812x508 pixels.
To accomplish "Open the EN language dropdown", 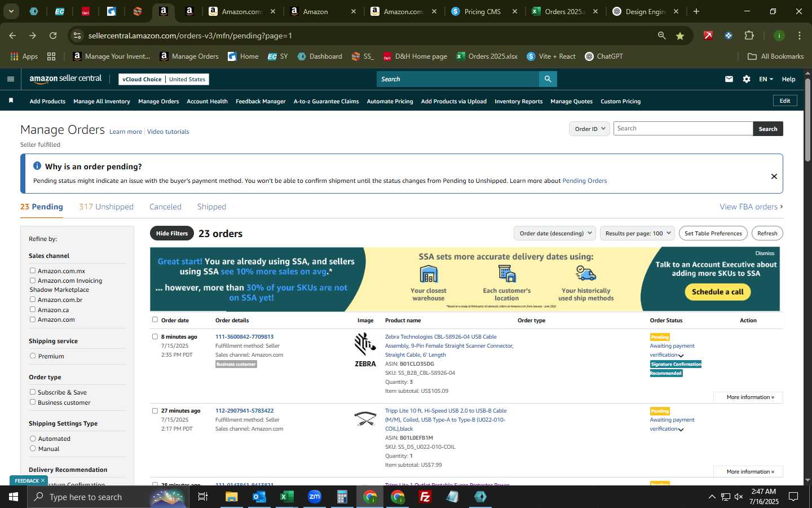I will [x=766, y=79].
